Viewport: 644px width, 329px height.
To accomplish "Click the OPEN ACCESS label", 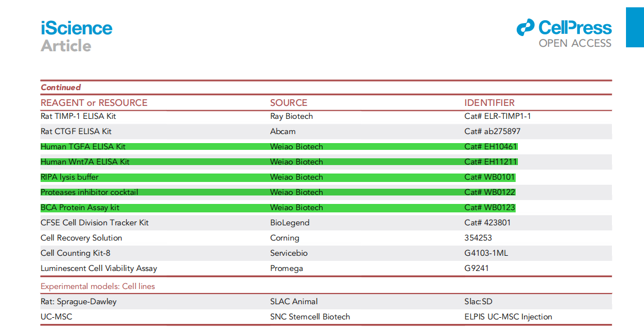I will (575, 43).
